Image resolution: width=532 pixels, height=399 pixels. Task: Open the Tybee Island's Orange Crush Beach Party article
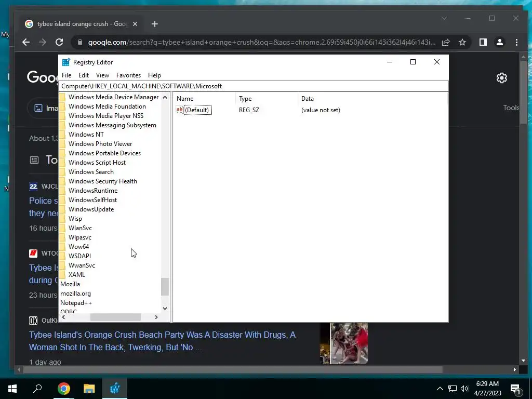pyautogui.click(x=162, y=341)
